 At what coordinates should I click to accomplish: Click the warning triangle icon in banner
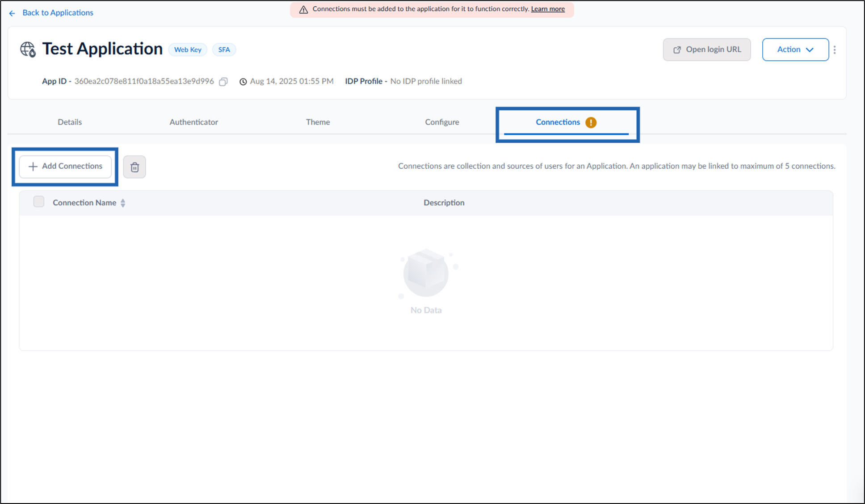[x=303, y=9]
